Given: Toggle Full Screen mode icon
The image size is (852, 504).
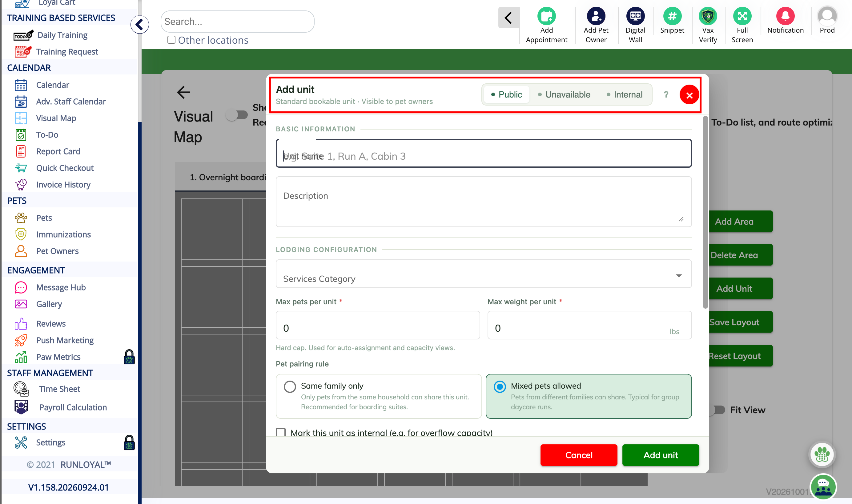Looking at the screenshot, I should [x=742, y=16].
